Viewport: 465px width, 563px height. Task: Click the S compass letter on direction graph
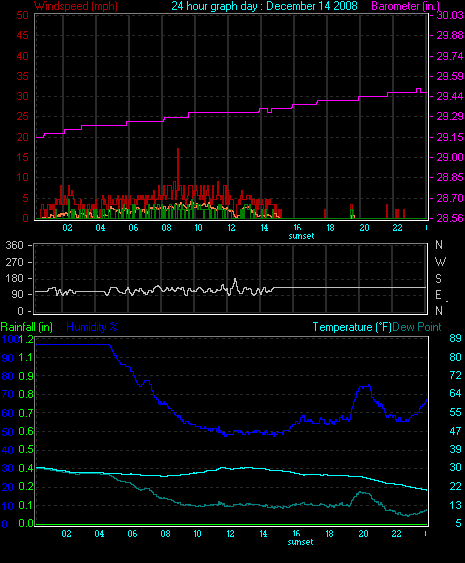(x=438, y=279)
